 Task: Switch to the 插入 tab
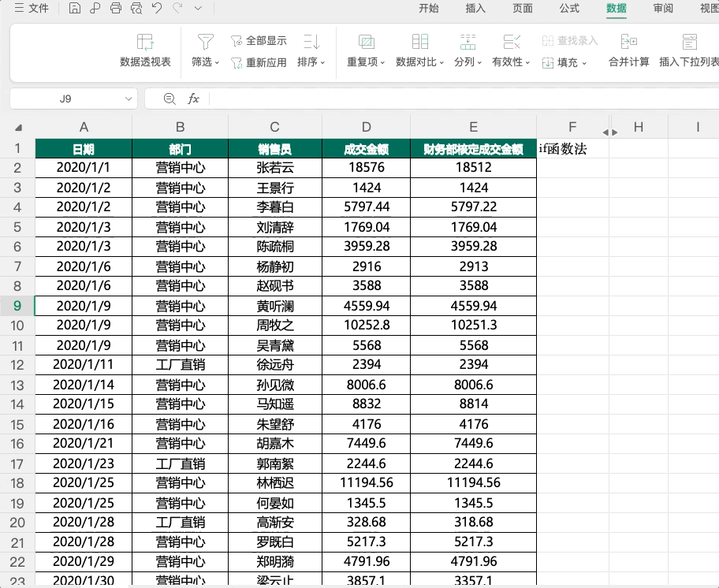475,8
